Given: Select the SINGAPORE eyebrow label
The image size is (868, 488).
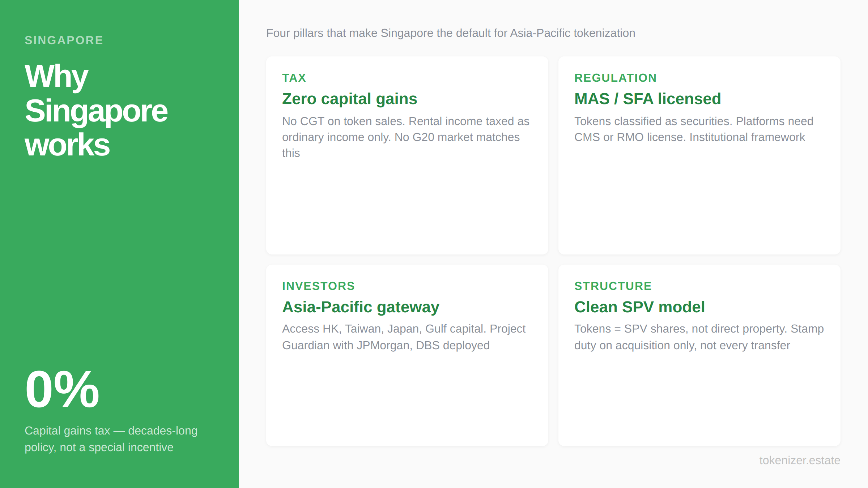Looking at the screenshot, I should 64,40.
